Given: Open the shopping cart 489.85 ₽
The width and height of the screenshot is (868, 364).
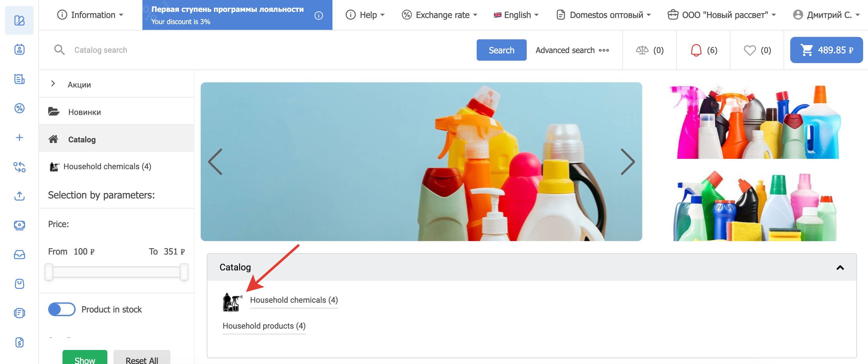Looking at the screenshot, I should (826, 50).
